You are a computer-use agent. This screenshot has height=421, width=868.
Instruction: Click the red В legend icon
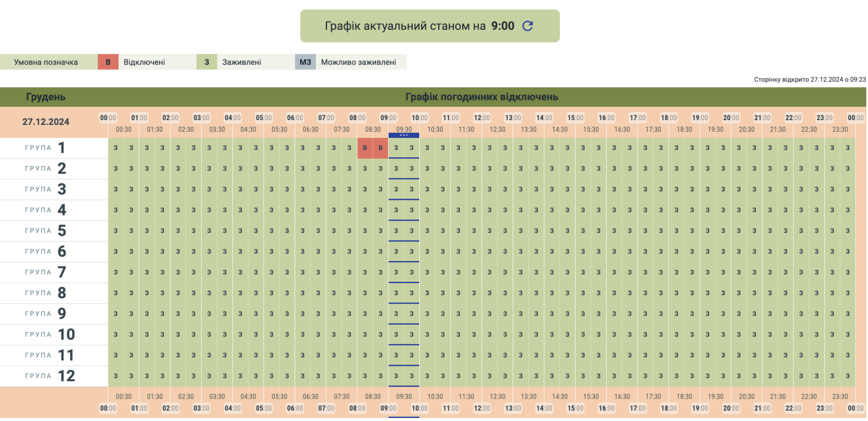point(108,62)
